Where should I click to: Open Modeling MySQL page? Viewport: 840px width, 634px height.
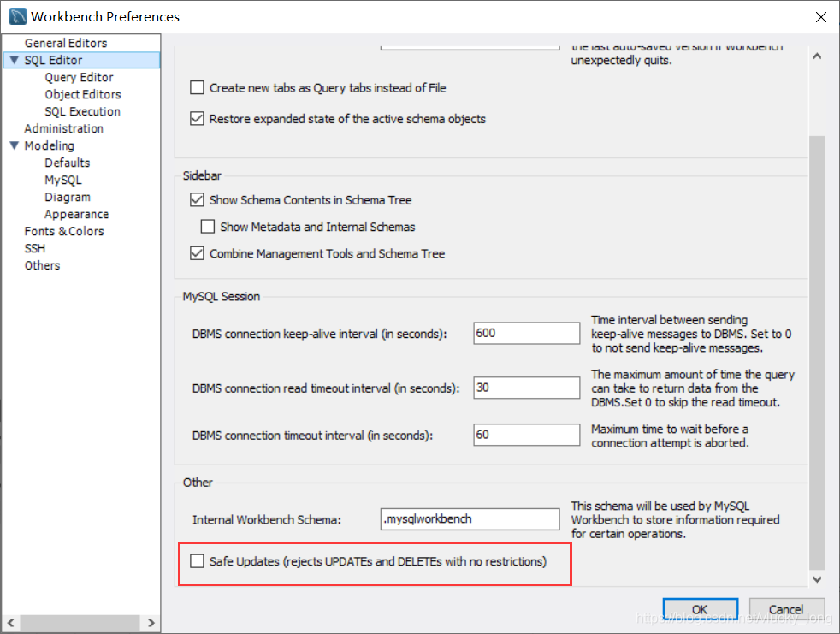(x=63, y=180)
